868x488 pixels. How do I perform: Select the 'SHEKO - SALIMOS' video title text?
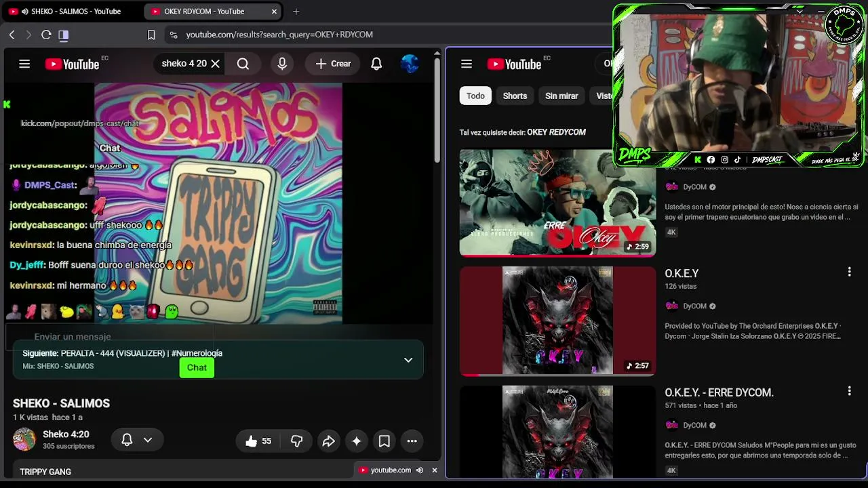click(x=61, y=403)
